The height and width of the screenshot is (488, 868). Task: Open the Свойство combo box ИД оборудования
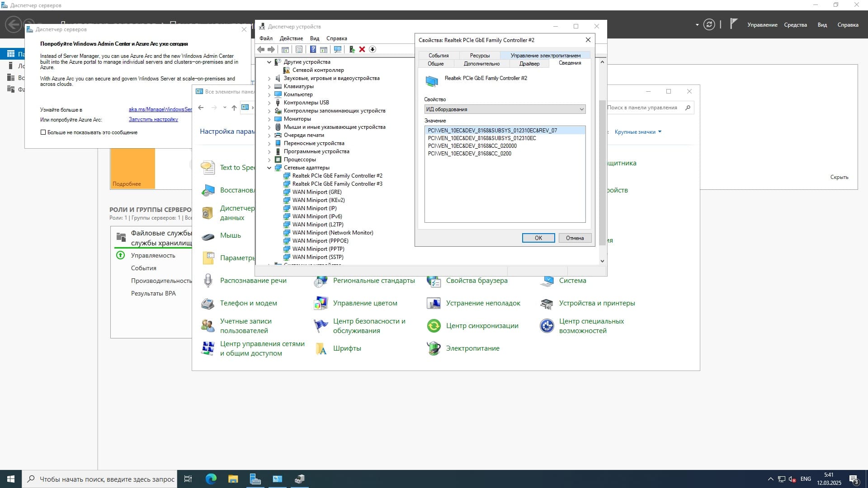(505, 109)
